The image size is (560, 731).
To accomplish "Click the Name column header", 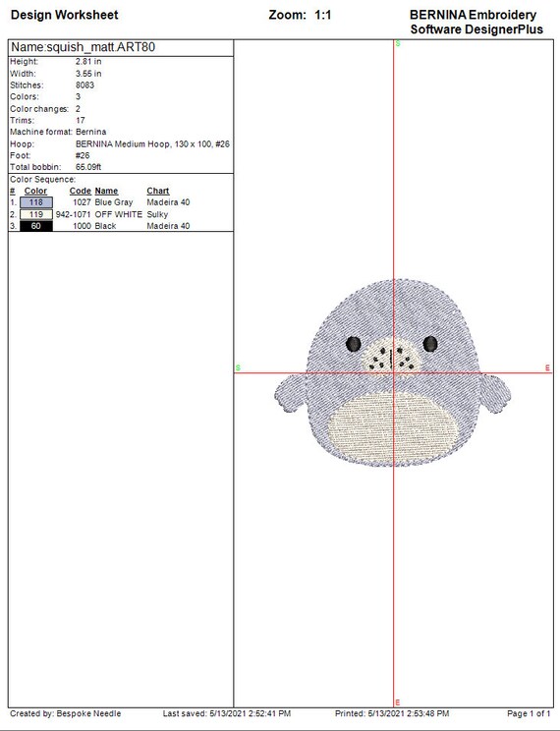I will click(x=106, y=191).
